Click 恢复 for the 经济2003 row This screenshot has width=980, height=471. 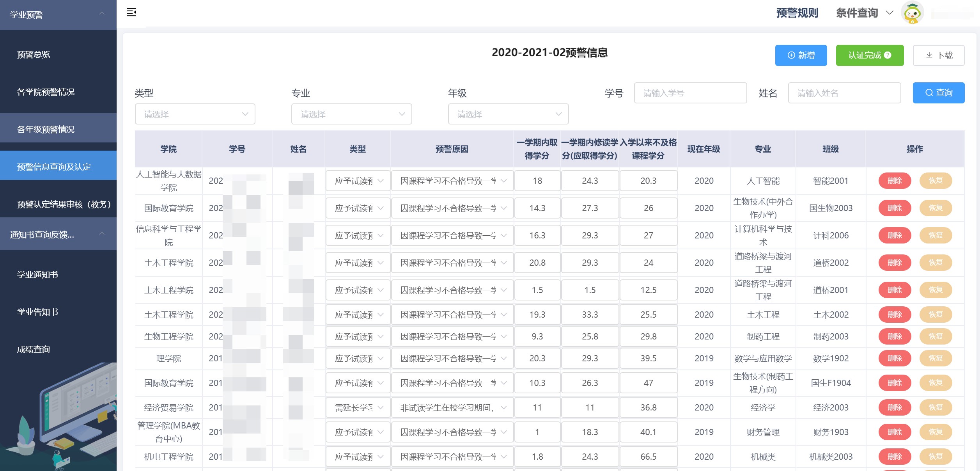[936, 407]
